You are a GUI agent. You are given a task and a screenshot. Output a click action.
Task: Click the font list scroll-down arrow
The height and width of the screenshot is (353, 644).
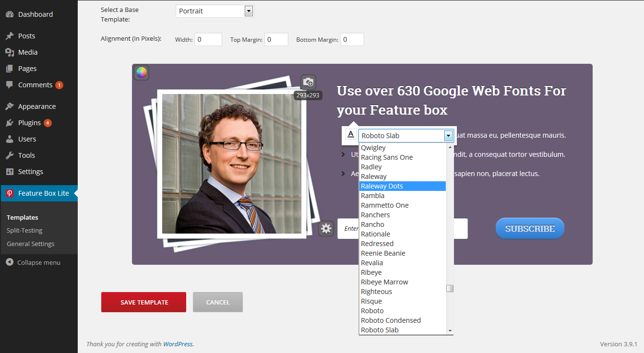(450, 330)
